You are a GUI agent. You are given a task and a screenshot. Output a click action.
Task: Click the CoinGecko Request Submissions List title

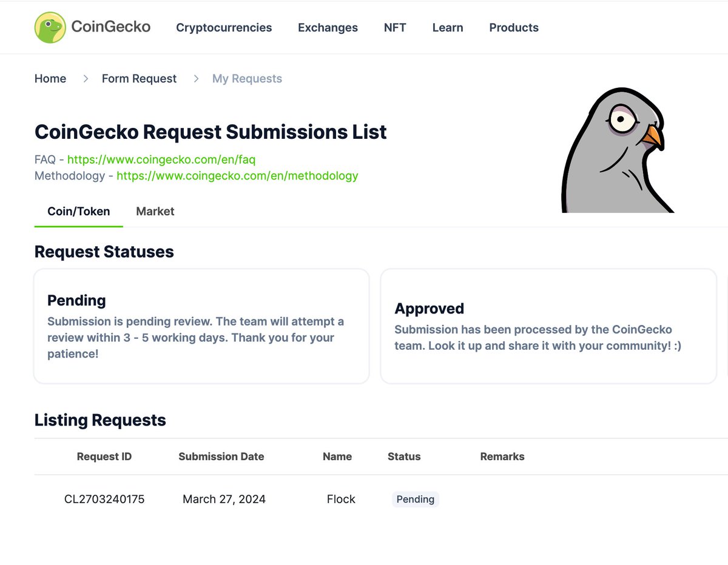click(211, 132)
